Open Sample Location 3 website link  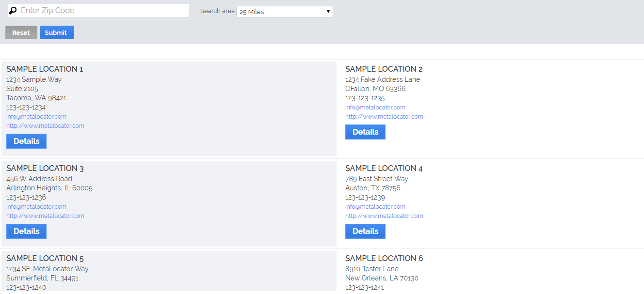click(45, 216)
